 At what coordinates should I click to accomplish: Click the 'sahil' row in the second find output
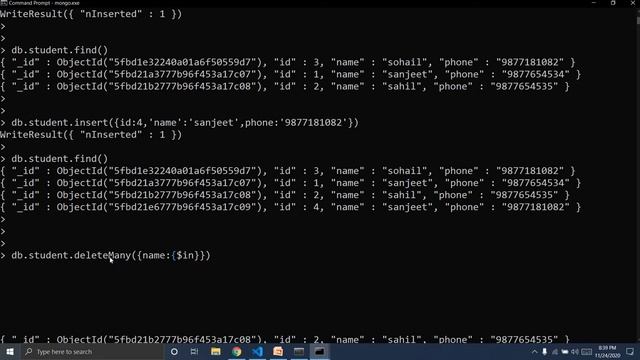click(x=285, y=195)
